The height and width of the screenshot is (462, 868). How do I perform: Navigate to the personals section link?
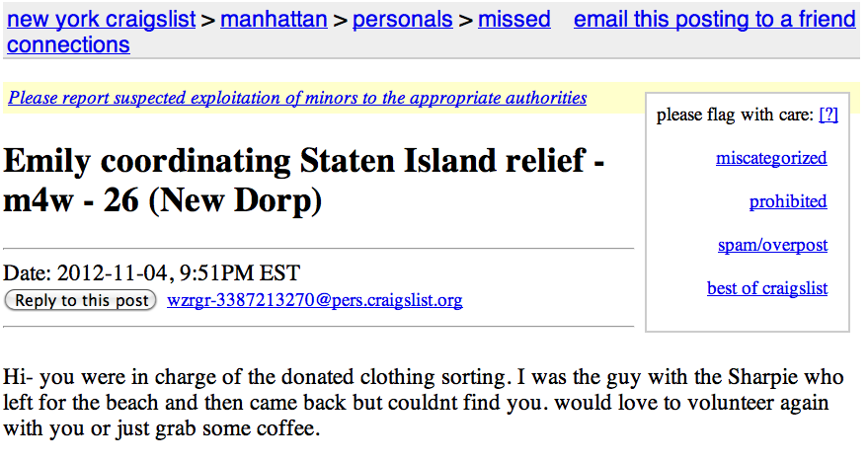402,19
